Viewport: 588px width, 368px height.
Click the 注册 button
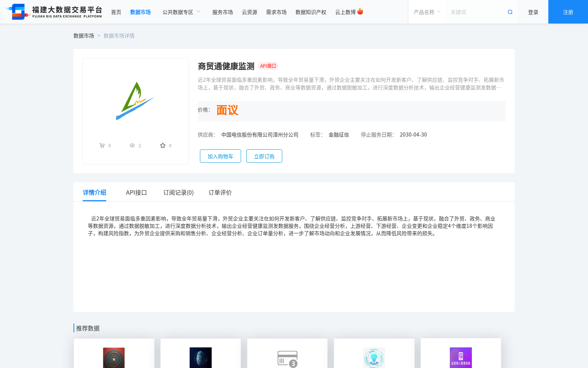[568, 12]
